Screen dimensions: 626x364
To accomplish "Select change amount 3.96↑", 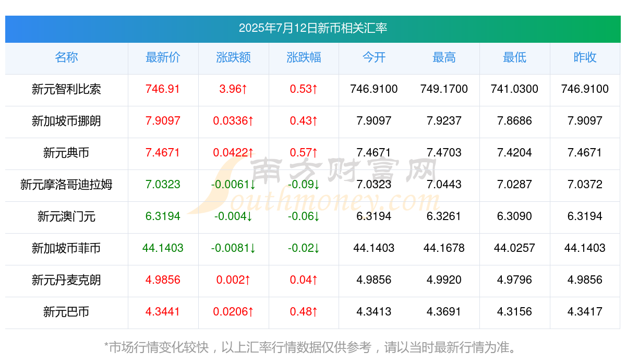I will coord(233,89).
